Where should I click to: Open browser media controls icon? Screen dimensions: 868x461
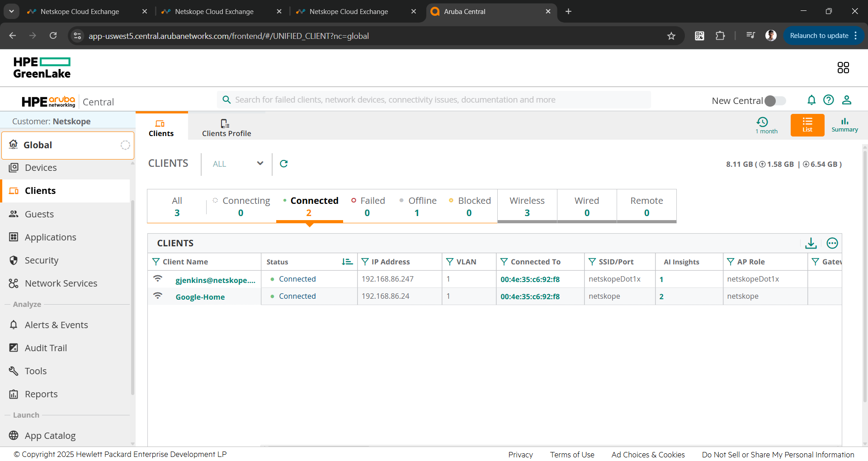(750, 36)
